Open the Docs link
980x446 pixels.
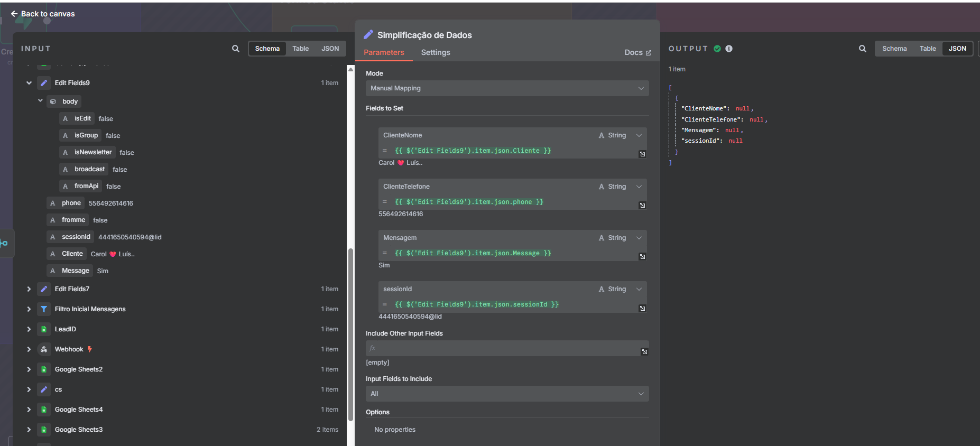(637, 52)
